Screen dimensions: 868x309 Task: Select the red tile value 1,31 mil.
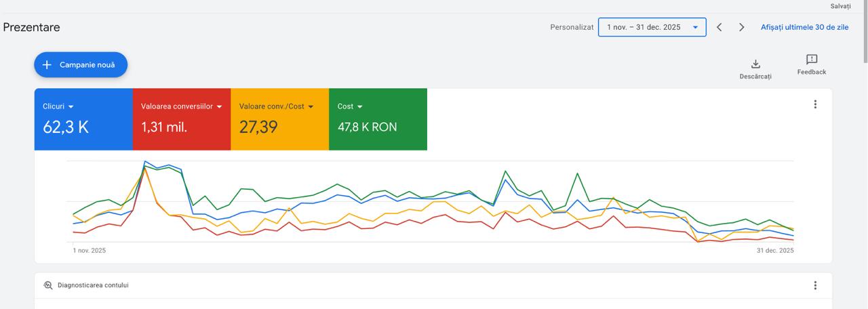point(164,127)
